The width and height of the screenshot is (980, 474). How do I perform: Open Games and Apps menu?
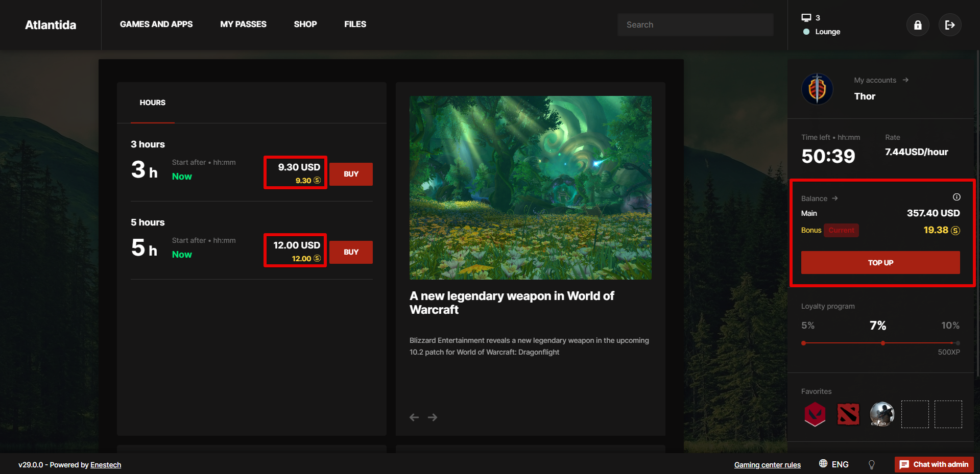coord(156,24)
